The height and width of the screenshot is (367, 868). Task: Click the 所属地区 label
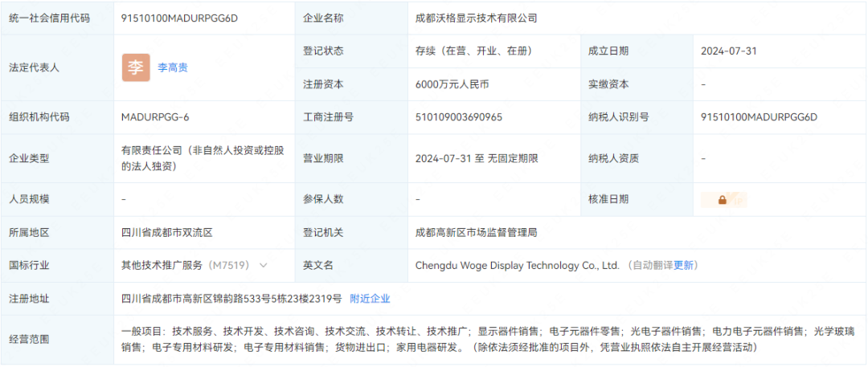30,233
